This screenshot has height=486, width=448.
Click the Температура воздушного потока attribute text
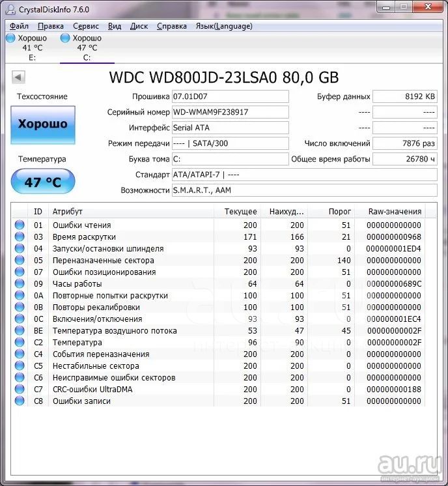[x=115, y=331]
